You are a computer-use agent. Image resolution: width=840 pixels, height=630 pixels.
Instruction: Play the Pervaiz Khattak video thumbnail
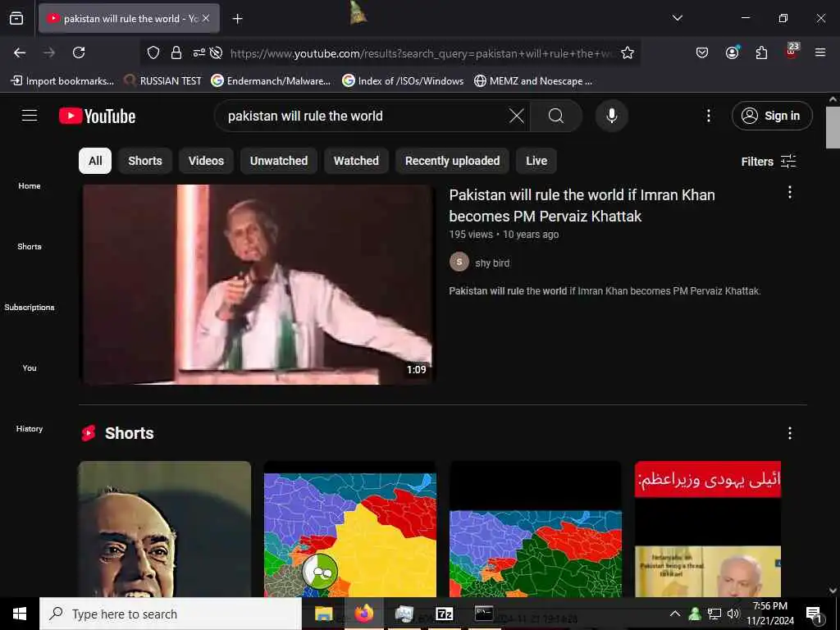257,285
